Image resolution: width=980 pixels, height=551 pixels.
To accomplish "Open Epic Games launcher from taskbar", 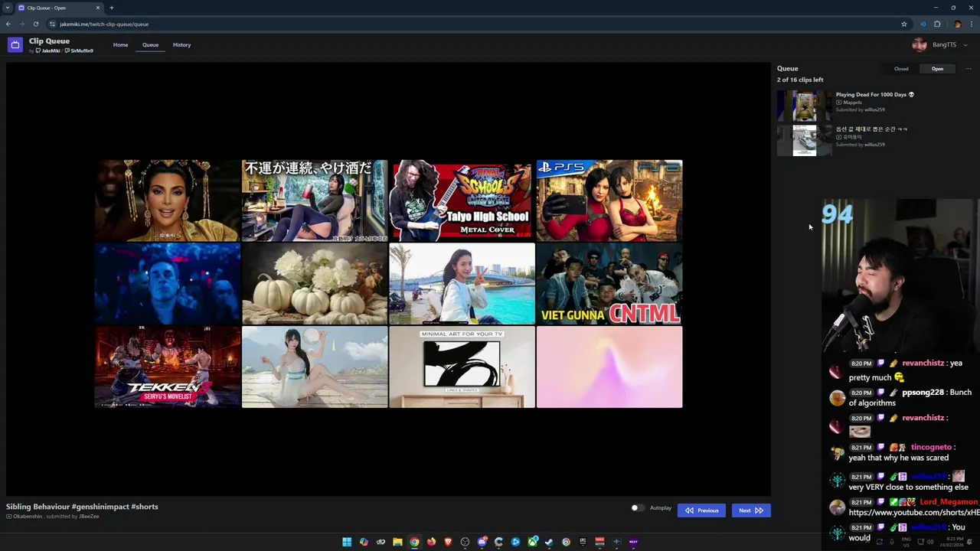I will click(583, 542).
